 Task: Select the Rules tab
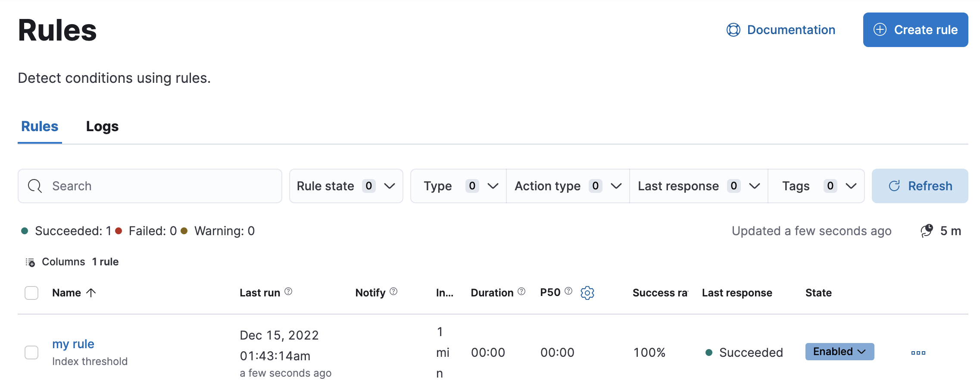click(40, 126)
